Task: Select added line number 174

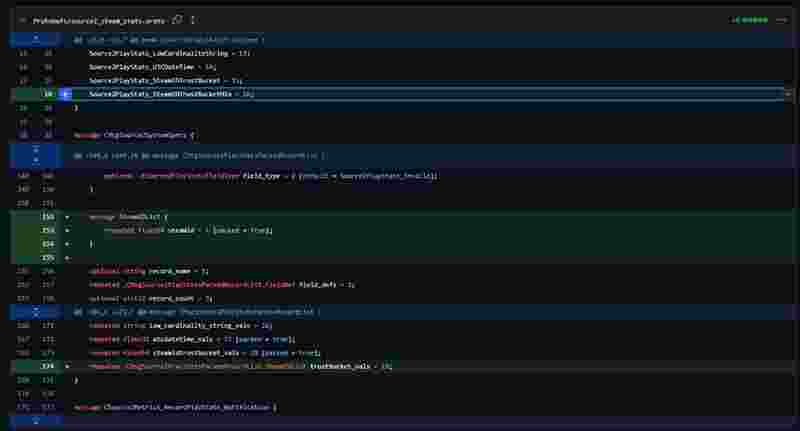Action: tap(48, 367)
